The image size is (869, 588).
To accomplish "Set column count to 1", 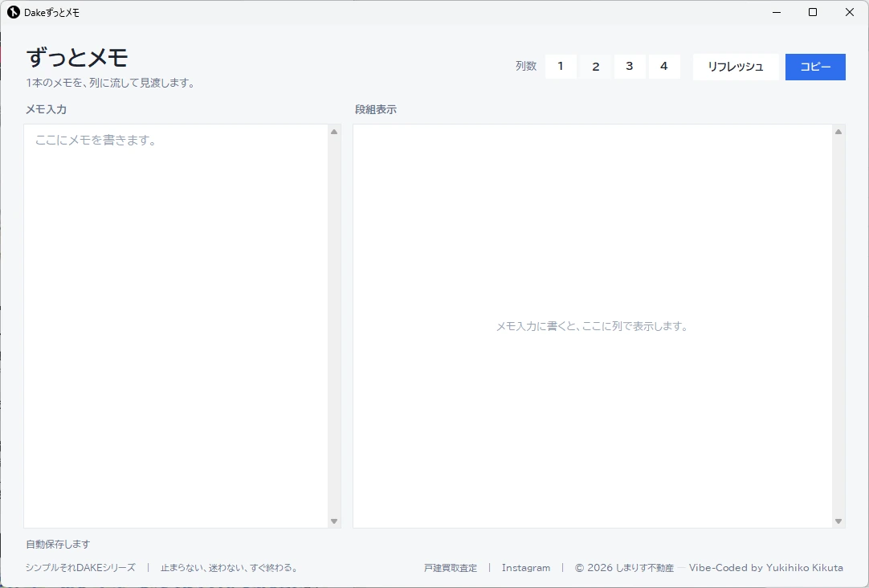I will click(x=561, y=67).
